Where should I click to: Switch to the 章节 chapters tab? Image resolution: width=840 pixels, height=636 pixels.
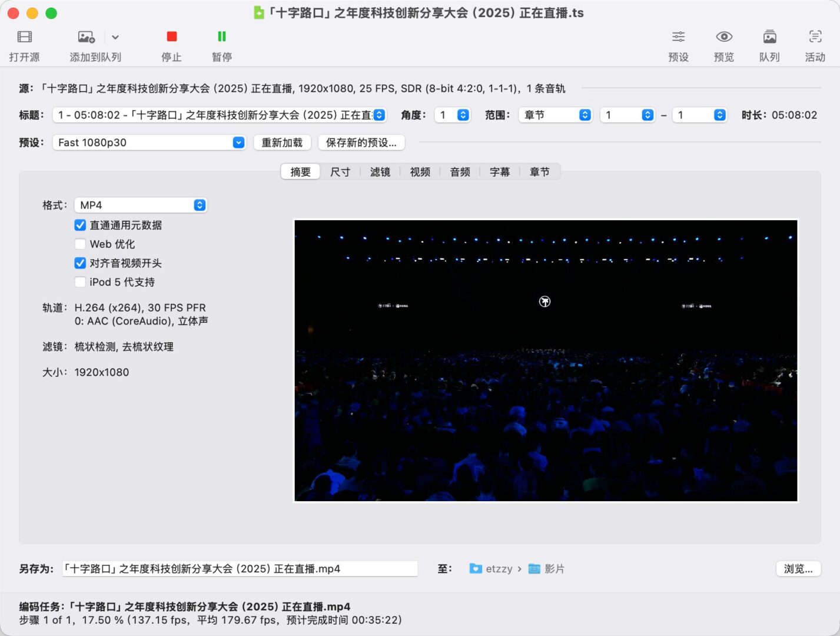tap(540, 172)
